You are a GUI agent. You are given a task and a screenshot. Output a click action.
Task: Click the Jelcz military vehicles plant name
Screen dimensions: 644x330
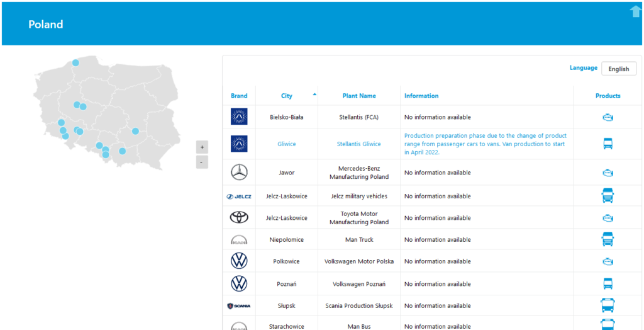[x=359, y=196]
